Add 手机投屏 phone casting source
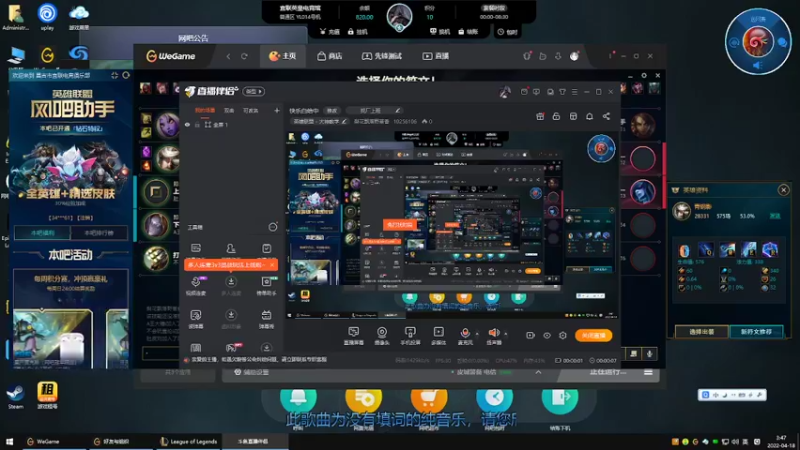Viewport: 800px width, 450px height. (410, 336)
